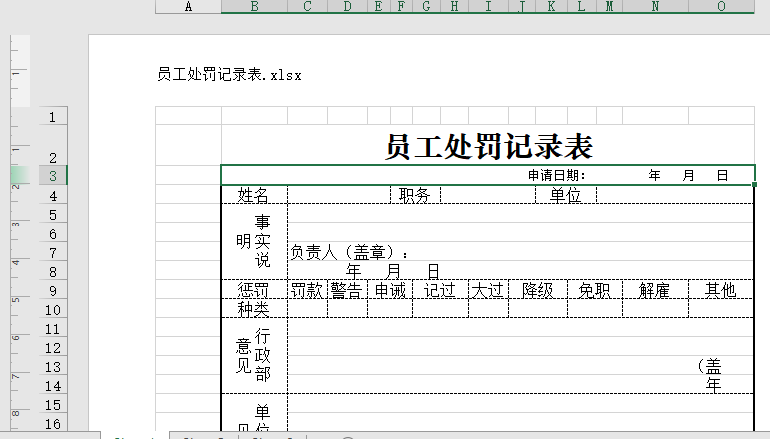Viewport: 770px width, 439px height.
Task: Select the 罚款 cell
Action: pyautogui.click(x=307, y=290)
